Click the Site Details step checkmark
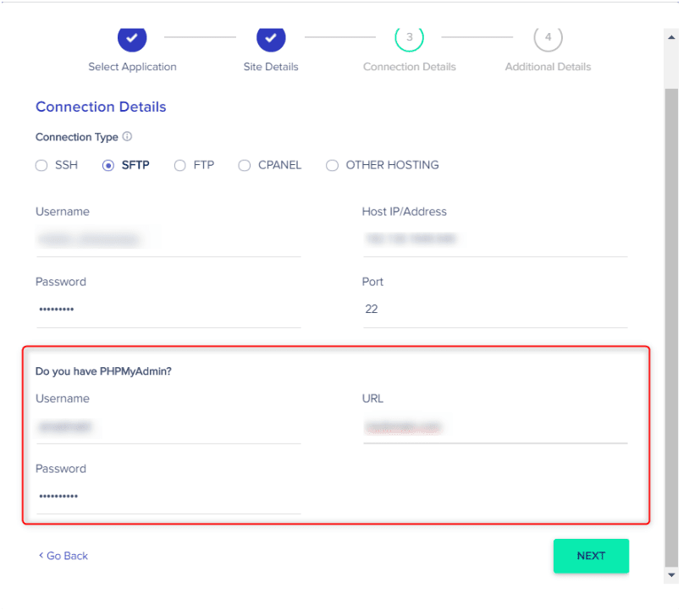This screenshot has height=615, width=700. tap(271, 38)
